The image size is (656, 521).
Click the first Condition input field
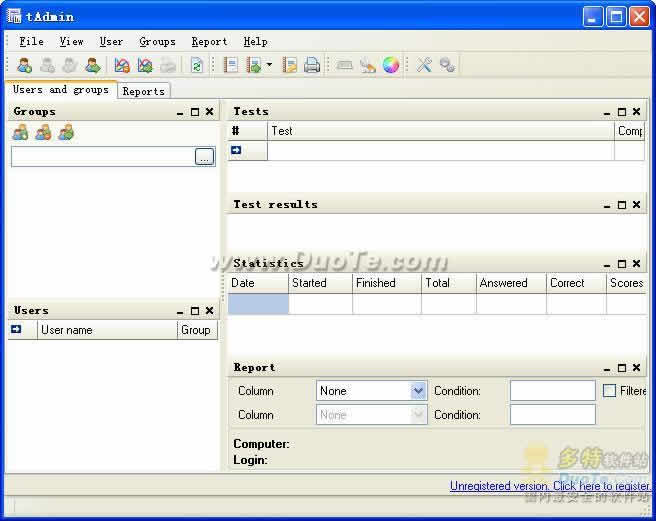553,391
